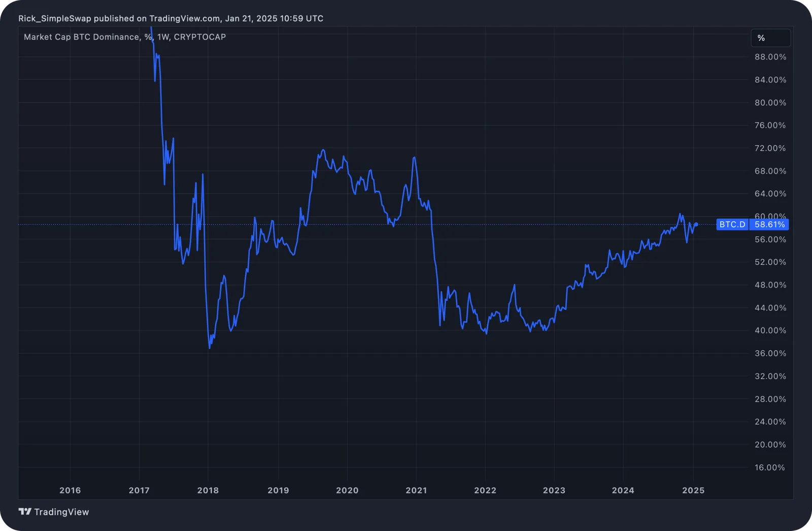Image resolution: width=812 pixels, height=531 pixels.
Task: Select the 2022 label on time axis
Action: pyautogui.click(x=485, y=490)
